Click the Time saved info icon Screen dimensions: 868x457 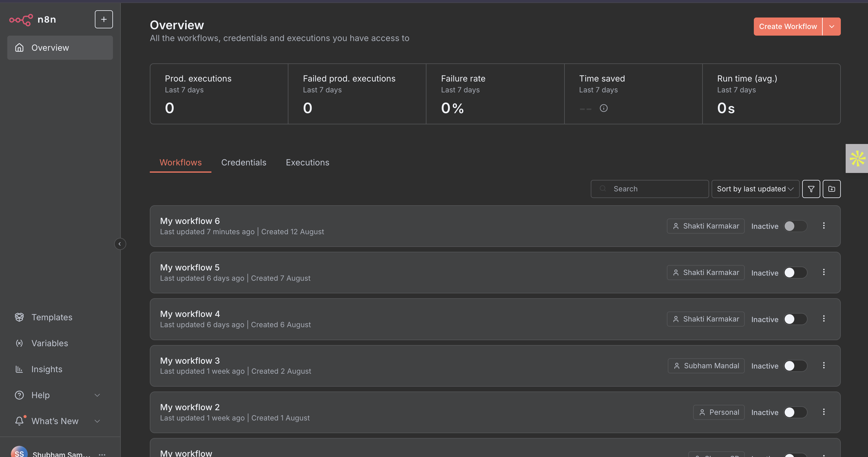pyautogui.click(x=603, y=108)
